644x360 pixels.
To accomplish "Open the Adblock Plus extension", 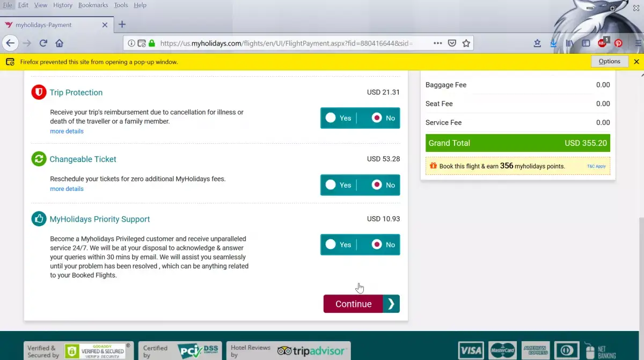I will coord(603,43).
